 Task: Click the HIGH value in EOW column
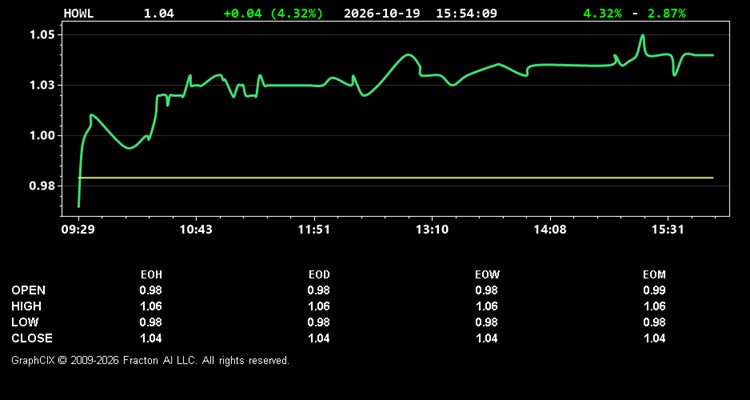pos(486,306)
